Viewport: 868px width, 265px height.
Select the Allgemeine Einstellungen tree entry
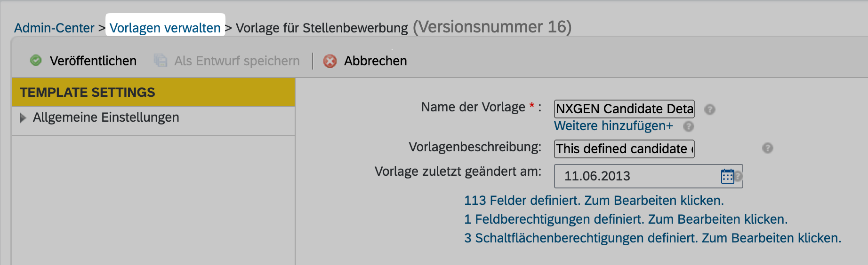pos(106,117)
